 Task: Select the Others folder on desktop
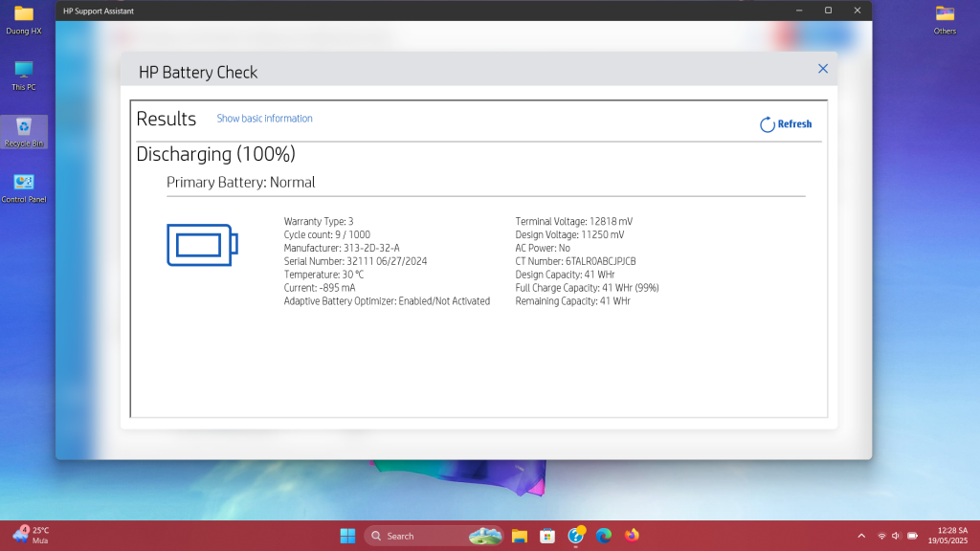(x=945, y=20)
